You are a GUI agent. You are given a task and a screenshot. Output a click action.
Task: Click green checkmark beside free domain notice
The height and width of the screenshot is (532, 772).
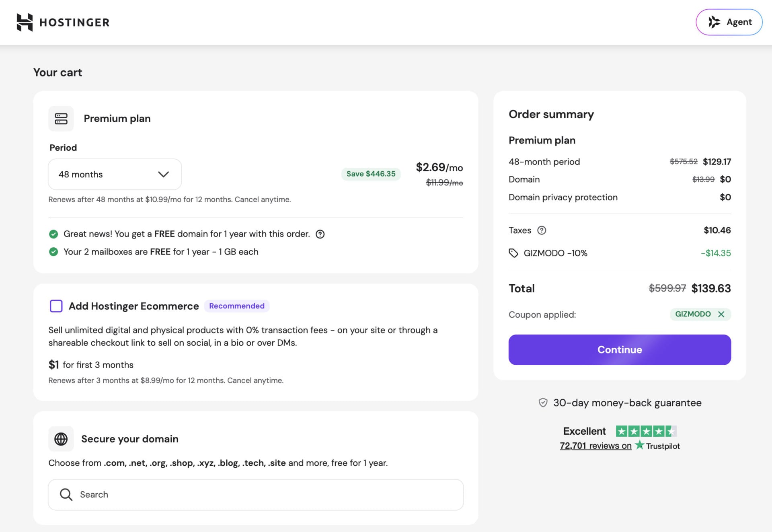pos(53,234)
